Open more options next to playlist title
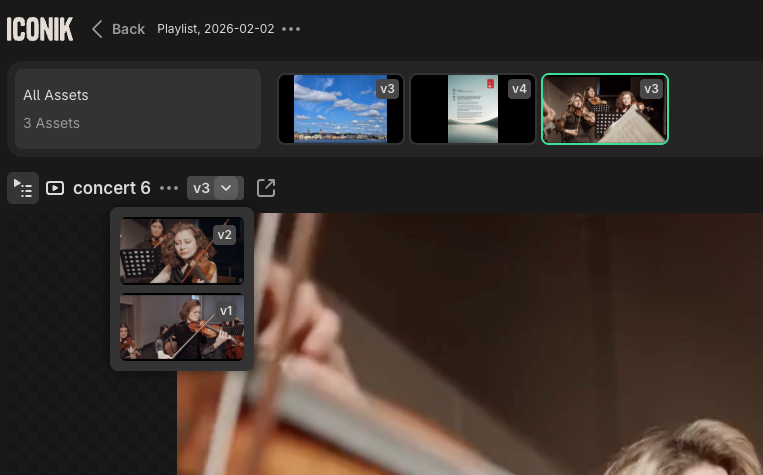763x475 pixels. point(291,29)
